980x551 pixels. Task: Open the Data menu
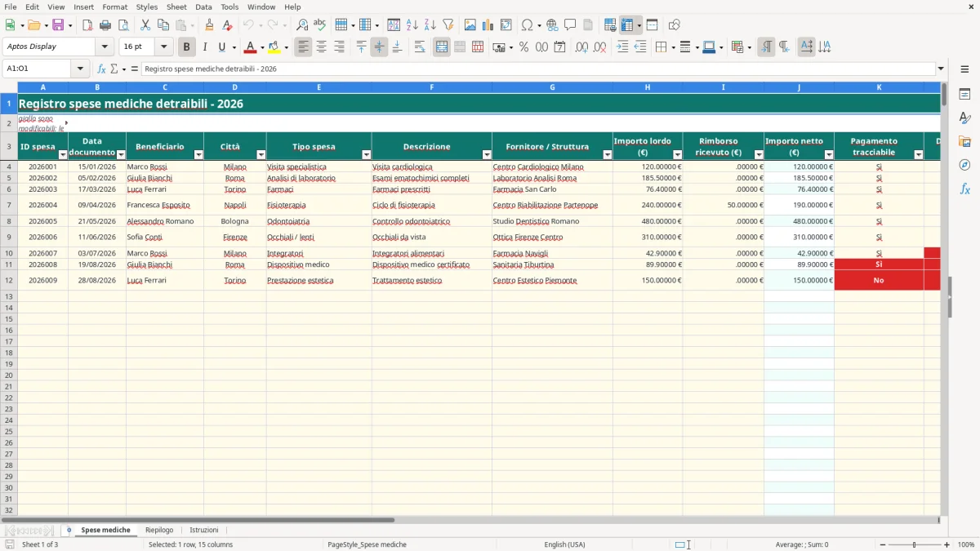(203, 7)
